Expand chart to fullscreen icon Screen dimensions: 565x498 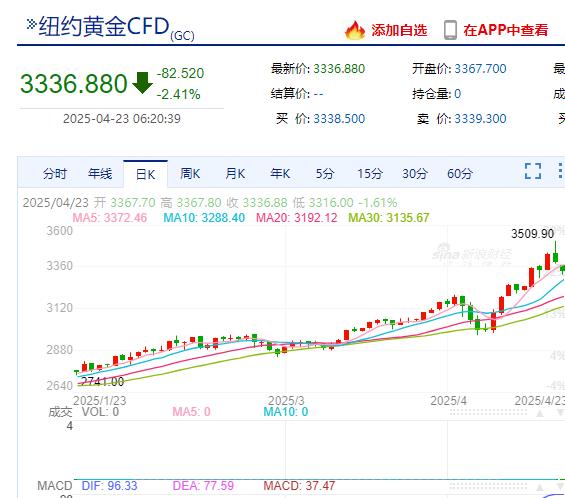point(533,171)
